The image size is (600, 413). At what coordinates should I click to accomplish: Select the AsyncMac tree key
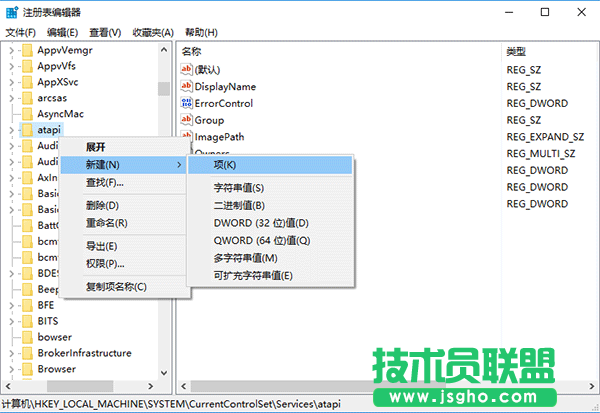click(x=60, y=114)
